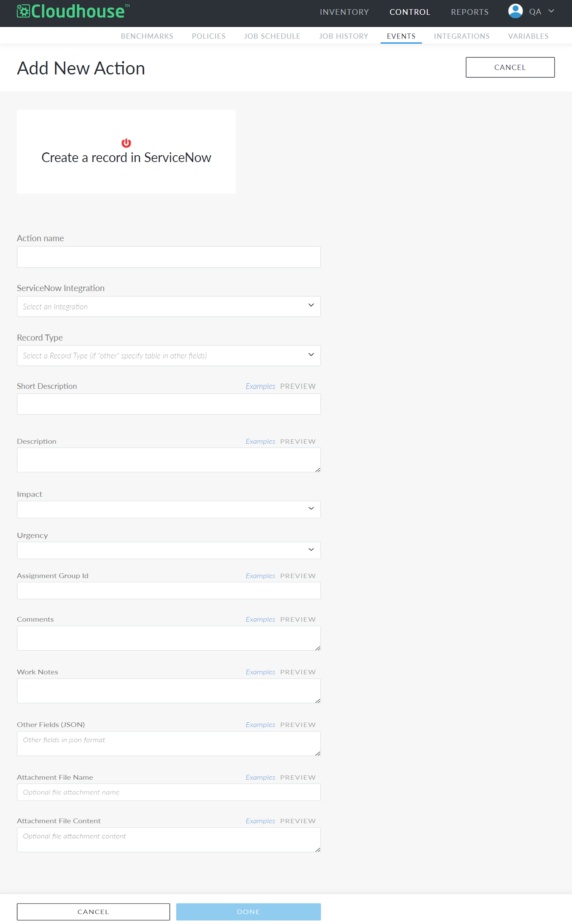Click the top Cancel button

pos(510,67)
